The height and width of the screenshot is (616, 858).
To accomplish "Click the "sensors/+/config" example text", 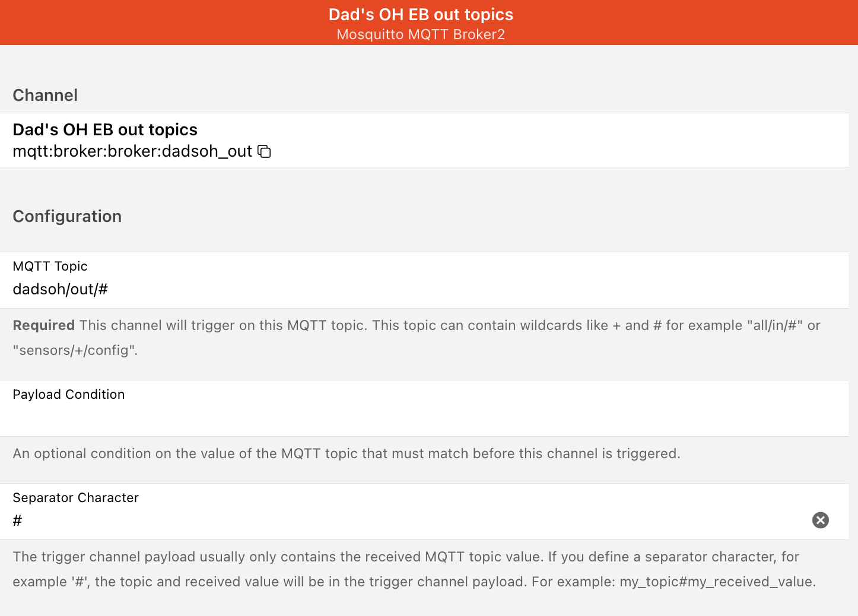I will coord(75,350).
